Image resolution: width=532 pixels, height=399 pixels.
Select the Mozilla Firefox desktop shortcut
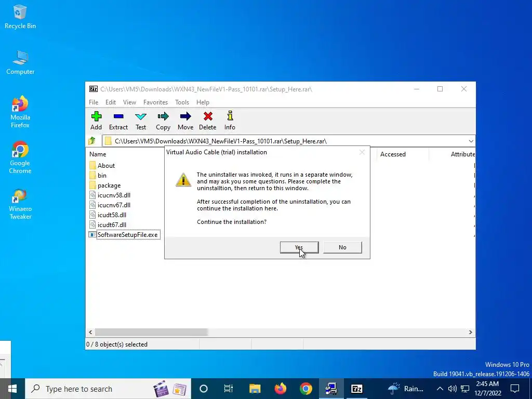20,112
